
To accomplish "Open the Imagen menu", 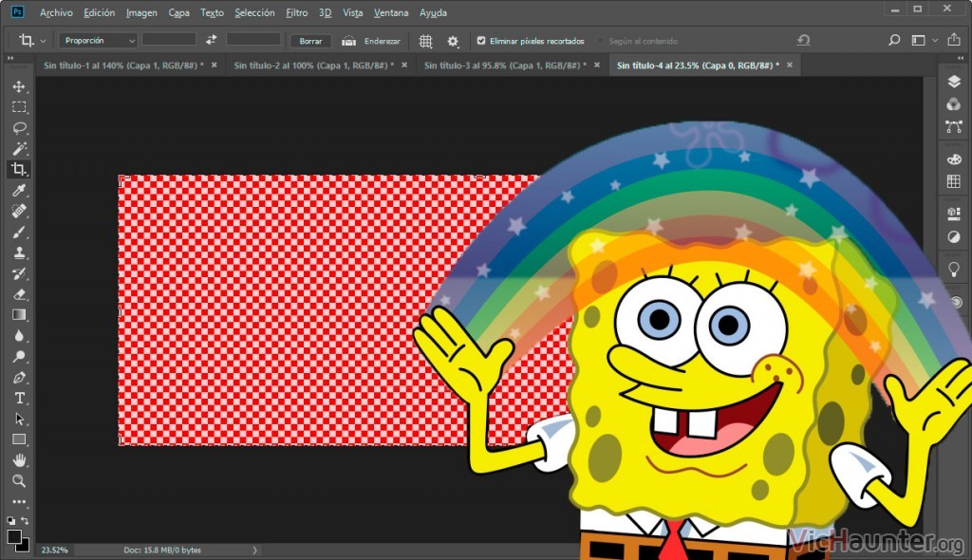I will point(141,12).
